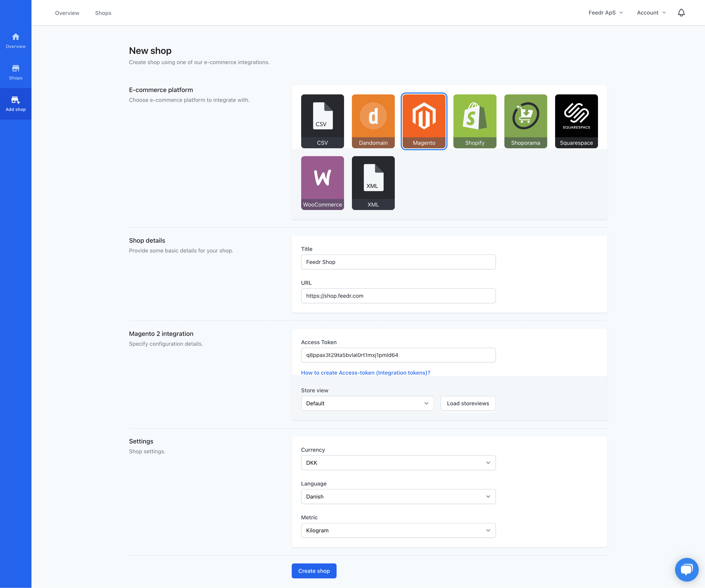Select the CSV platform icon
The width and height of the screenshot is (705, 588).
click(x=322, y=121)
